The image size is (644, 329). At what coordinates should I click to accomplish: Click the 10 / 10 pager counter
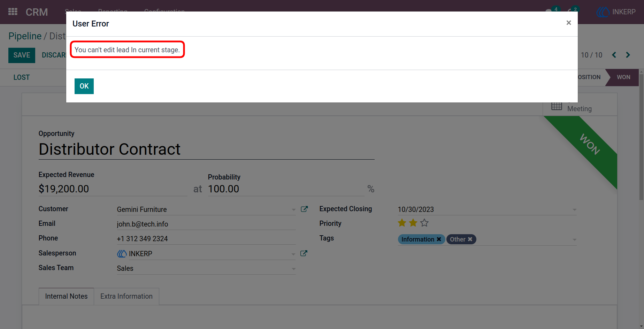[x=591, y=55]
